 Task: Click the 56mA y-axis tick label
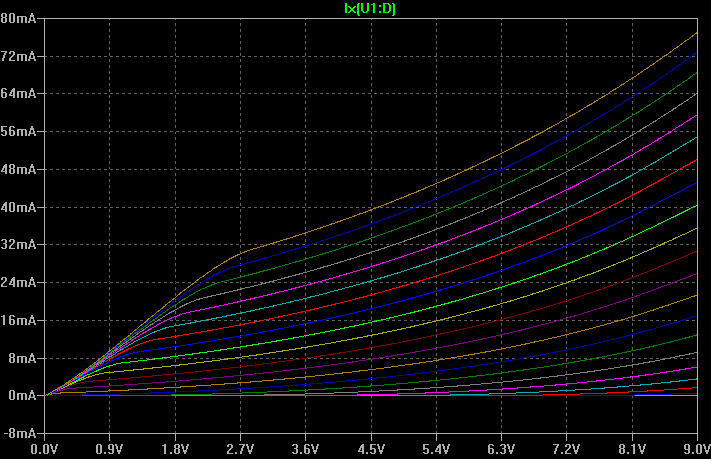coord(20,132)
